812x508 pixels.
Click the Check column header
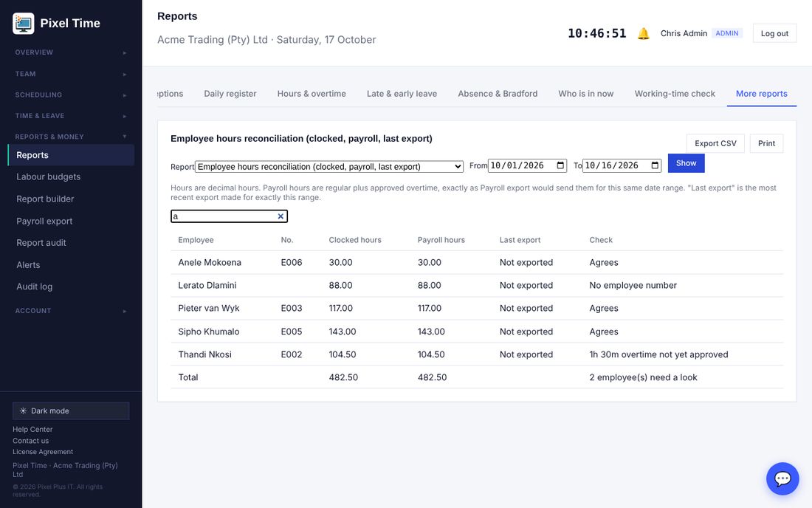pos(601,240)
